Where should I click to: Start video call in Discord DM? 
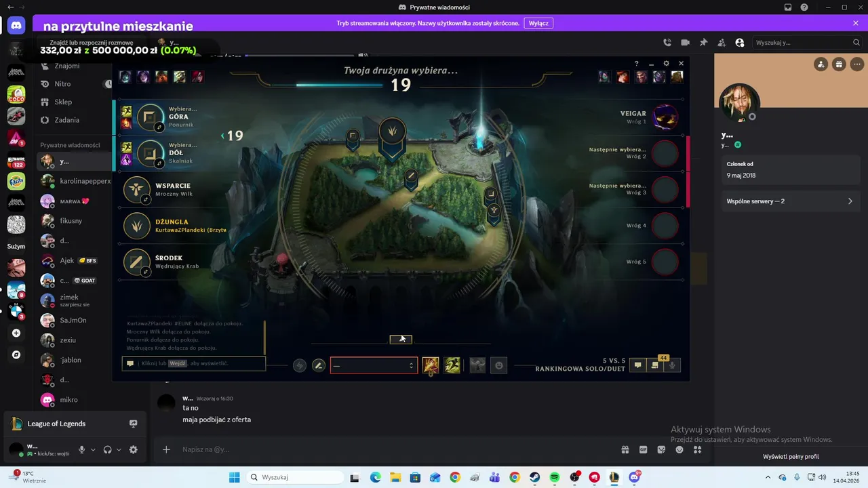[686, 43]
